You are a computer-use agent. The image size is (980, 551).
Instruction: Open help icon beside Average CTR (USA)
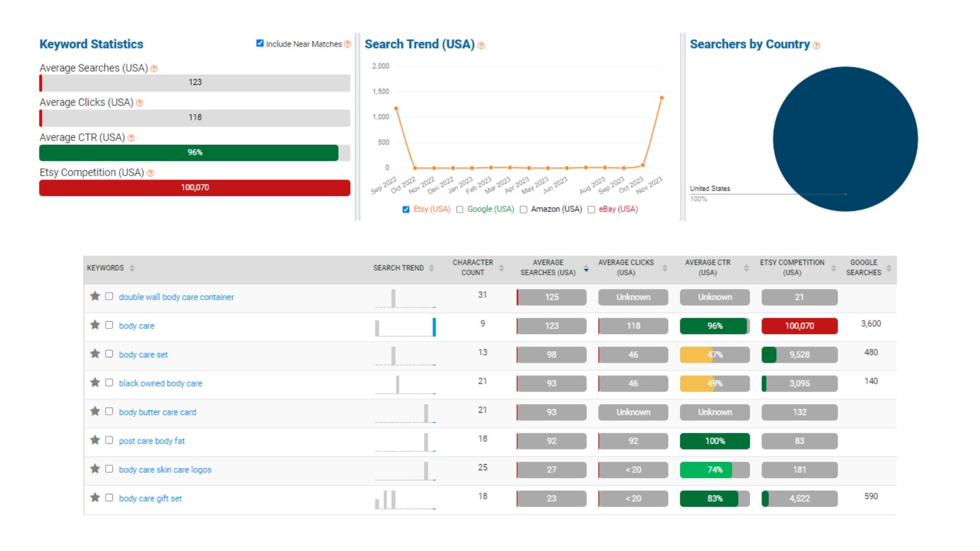point(131,138)
